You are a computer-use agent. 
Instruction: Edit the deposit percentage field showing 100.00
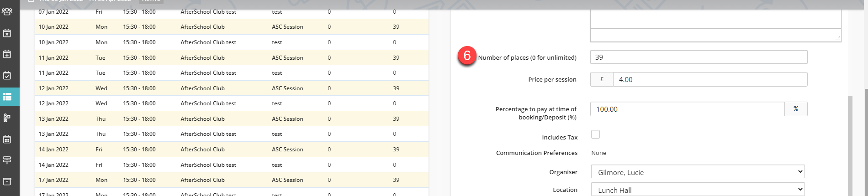pyautogui.click(x=687, y=109)
